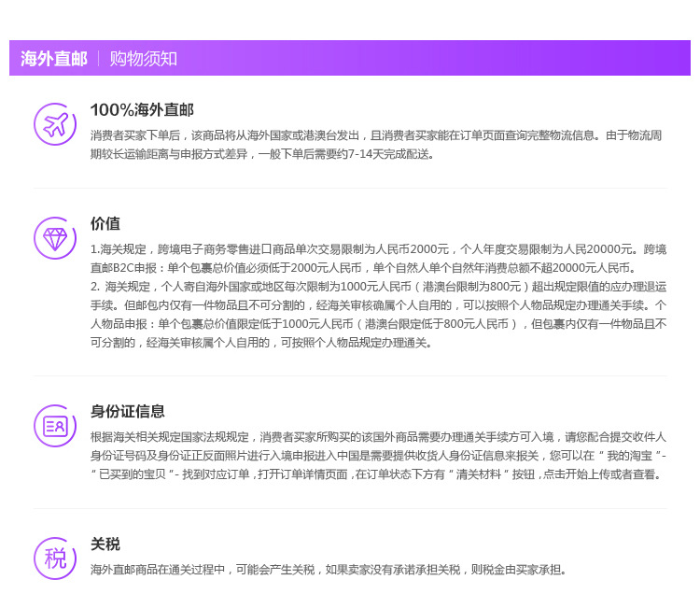The height and width of the screenshot is (608, 700).
Task: Select the 海外直邮 banner title
Action: (x=54, y=59)
